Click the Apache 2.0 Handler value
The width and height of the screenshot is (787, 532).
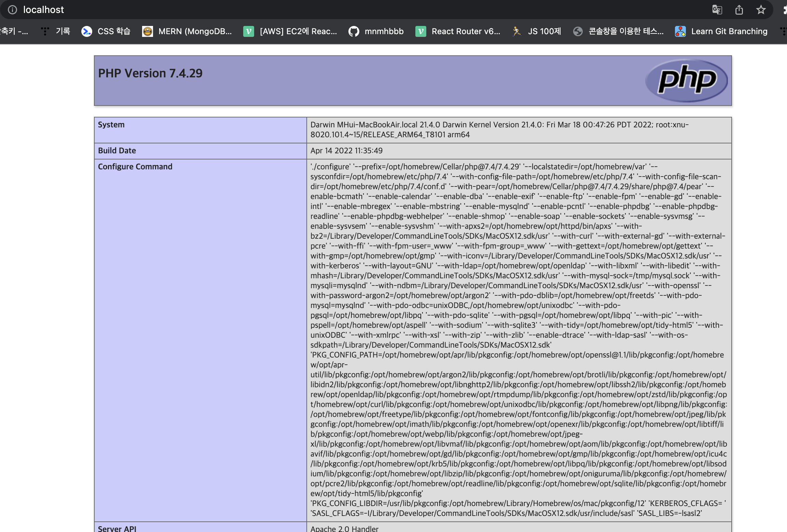click(x=344, y=529)
